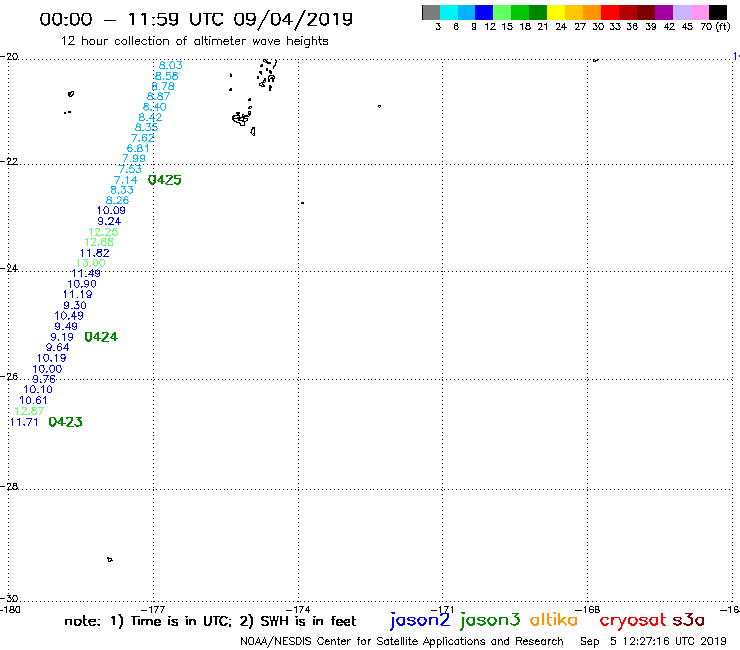Click the 13.00 maximum wave height value

(91, 263)
